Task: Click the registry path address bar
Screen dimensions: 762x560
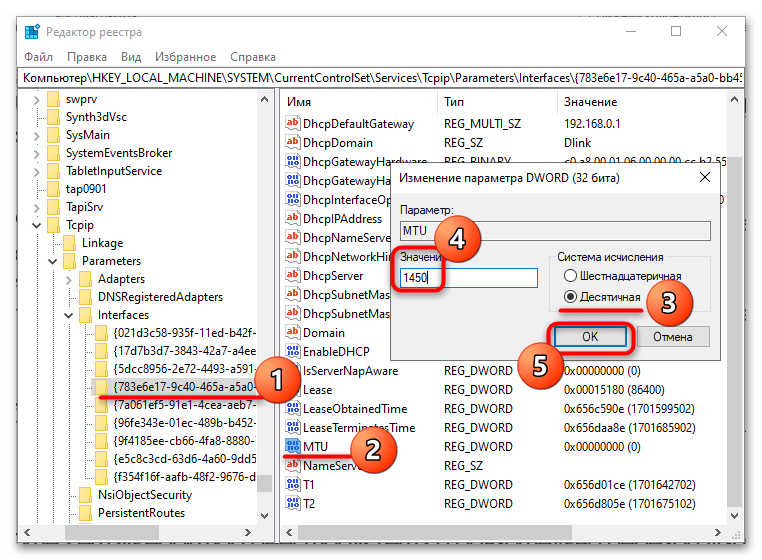Action: pyautogui.click(x=381, y=78)
